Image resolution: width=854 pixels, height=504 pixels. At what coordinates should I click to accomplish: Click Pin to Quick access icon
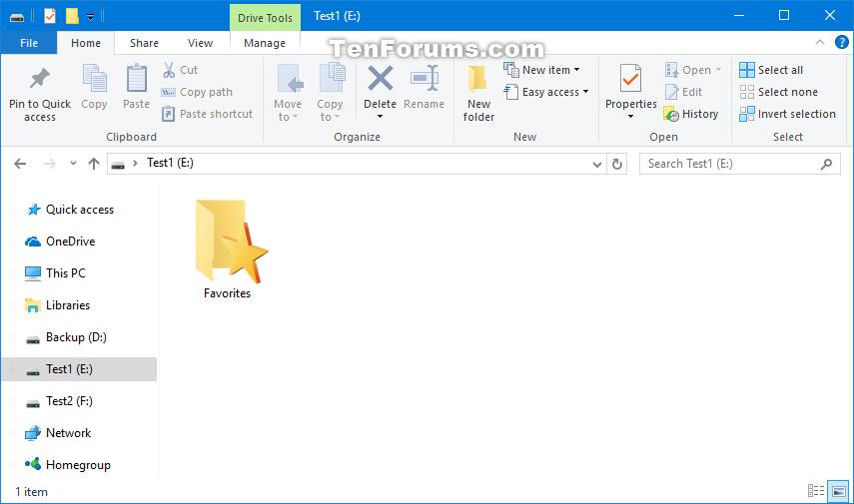pyautogui.click(x=39, y=79)
